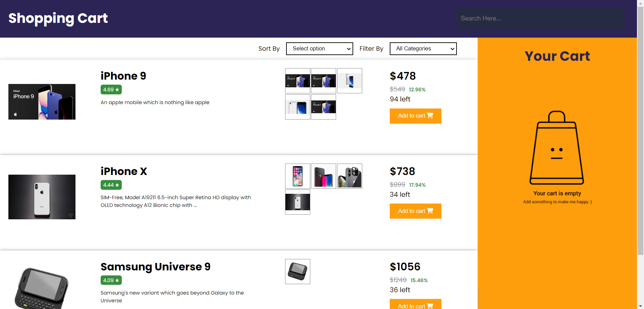Click 'An apple mobile which is nothing like apple'
644x309 pixels.
click(155, 102)
